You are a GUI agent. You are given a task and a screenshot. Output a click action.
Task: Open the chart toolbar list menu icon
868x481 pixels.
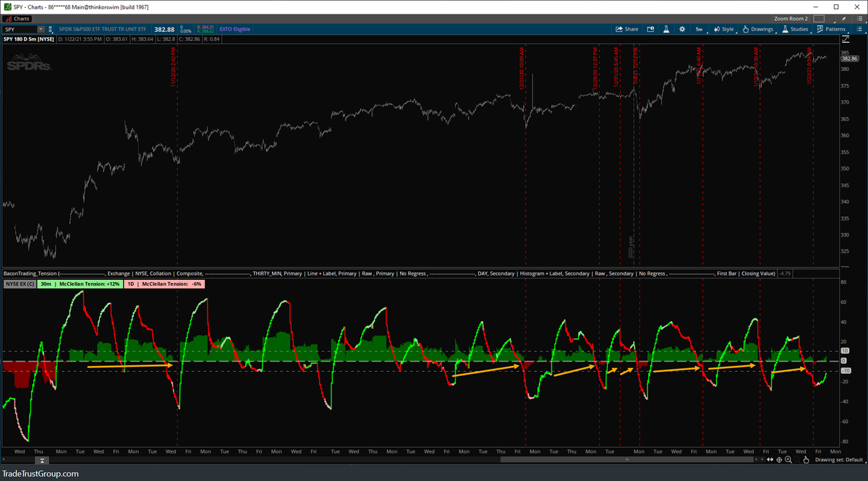[x=859, y=29]
